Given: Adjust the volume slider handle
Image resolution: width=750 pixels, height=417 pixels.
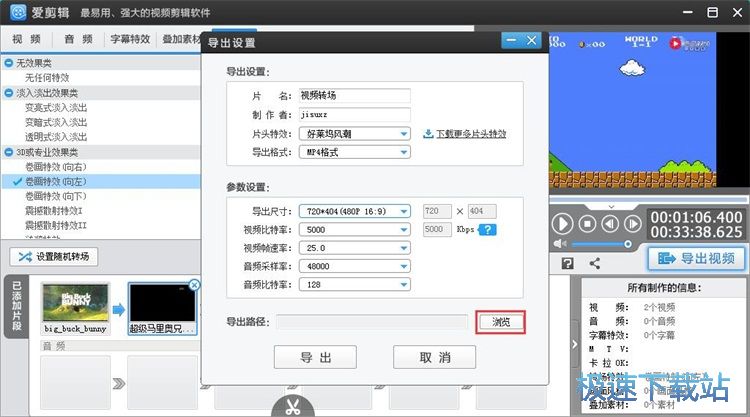Looking at the screenshot, I should [628, 244].
